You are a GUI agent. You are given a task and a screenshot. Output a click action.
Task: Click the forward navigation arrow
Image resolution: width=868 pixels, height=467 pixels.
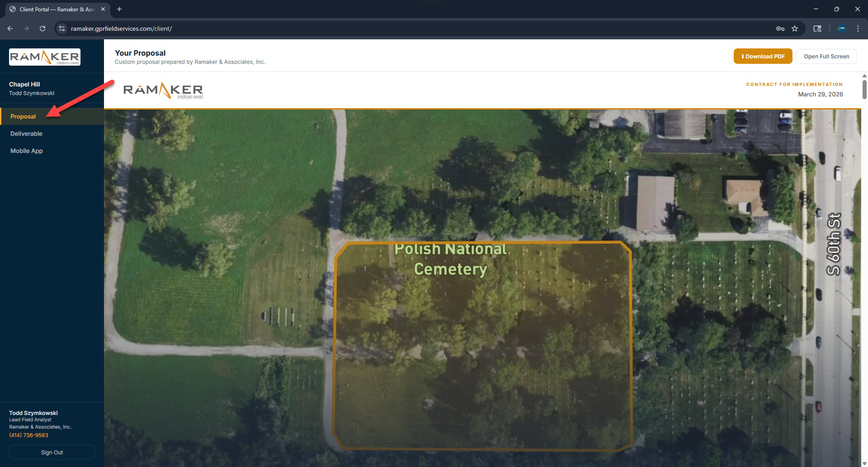point(26,28)
